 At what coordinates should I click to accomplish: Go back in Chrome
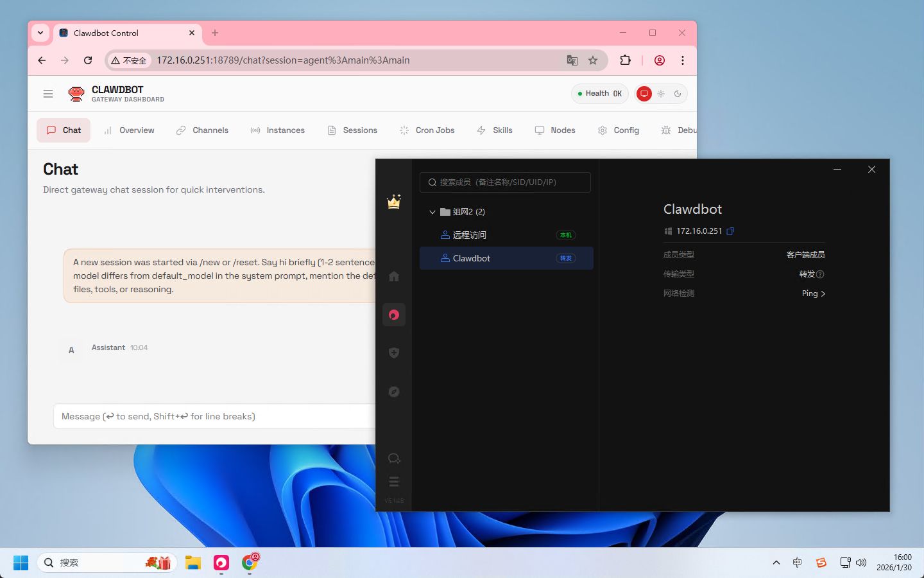[x=42, y=60]
